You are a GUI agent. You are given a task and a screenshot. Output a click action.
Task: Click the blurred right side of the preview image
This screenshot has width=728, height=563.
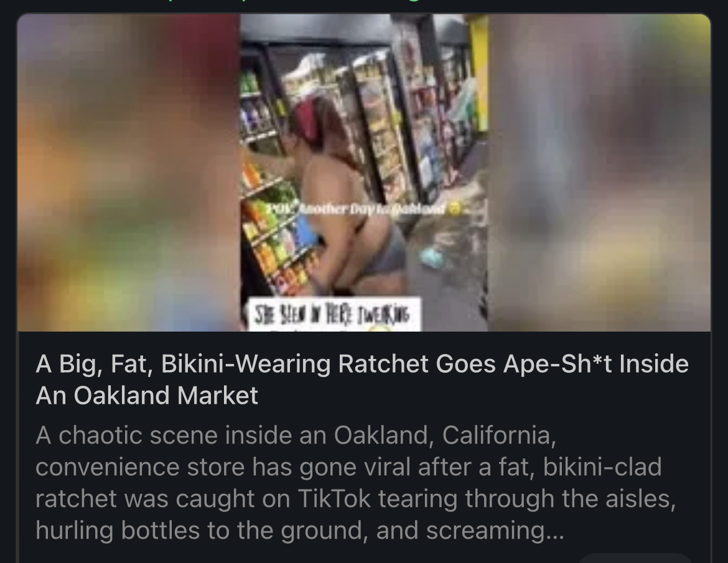pos(599,173)
